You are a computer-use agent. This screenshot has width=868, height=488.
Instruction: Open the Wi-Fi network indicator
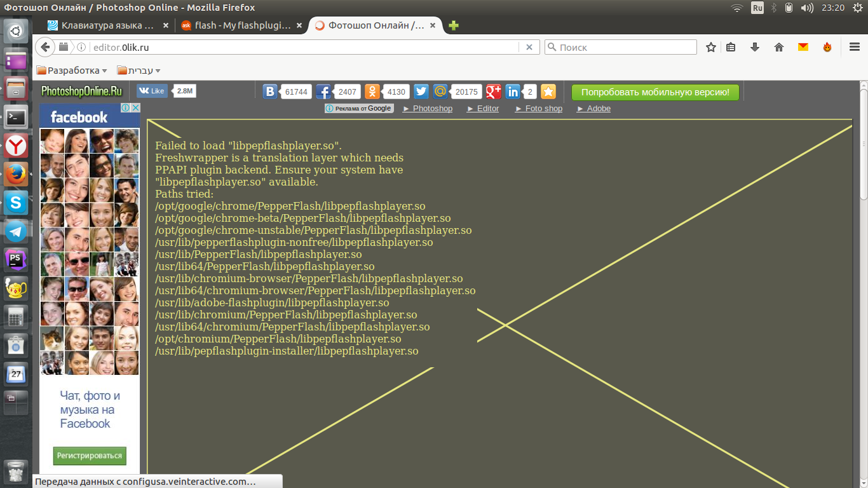point(737,8)
